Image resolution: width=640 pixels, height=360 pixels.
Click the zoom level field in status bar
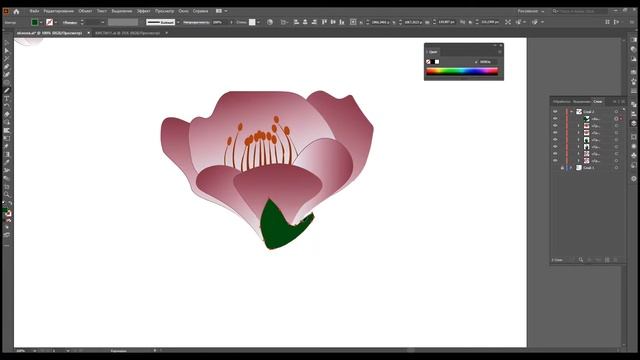click(x=22, y=351)
